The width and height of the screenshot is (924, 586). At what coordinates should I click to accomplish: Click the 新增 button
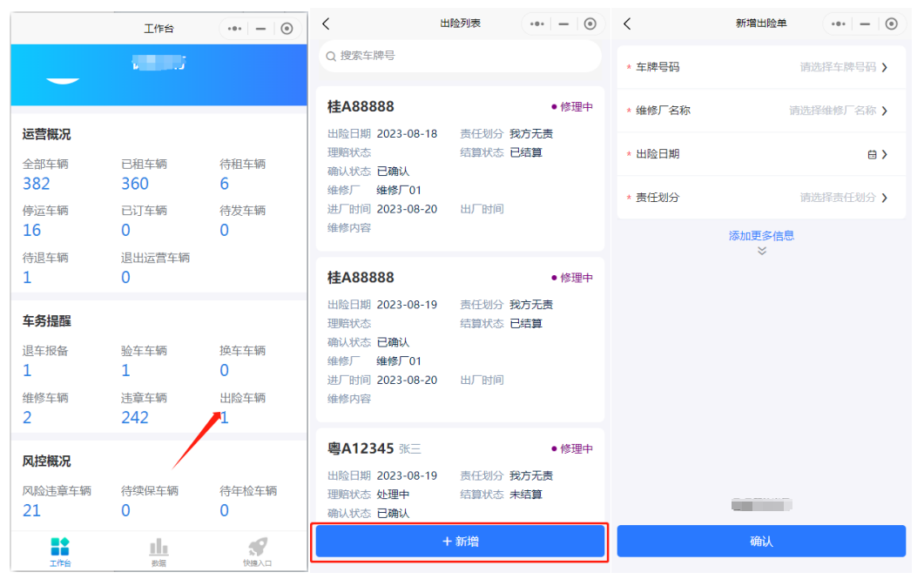pos(460,542)
